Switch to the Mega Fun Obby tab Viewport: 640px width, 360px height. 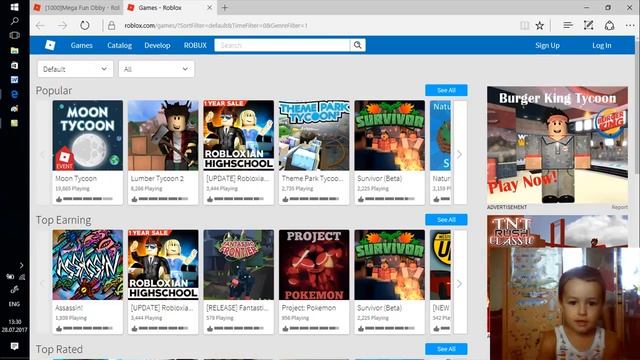tap(77, 7)
